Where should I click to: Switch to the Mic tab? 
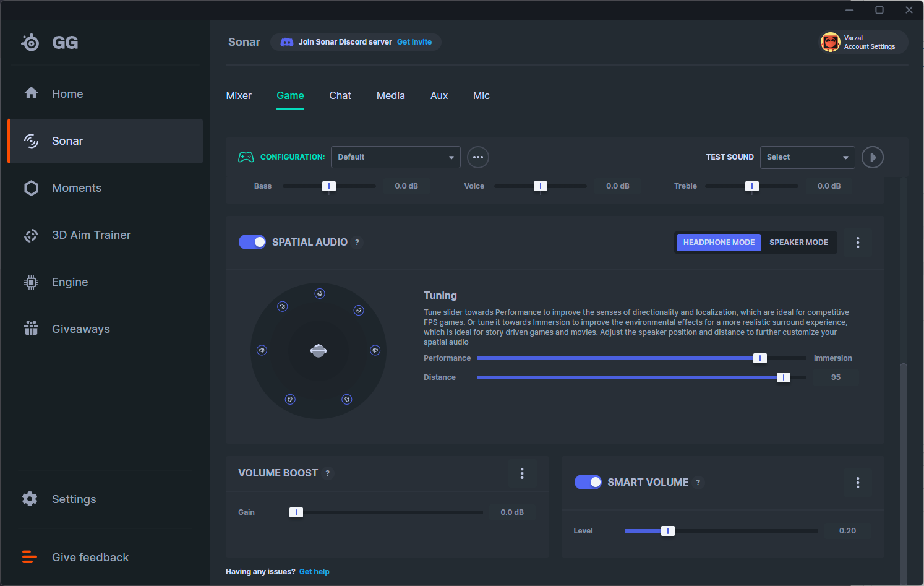coord(481,96)
